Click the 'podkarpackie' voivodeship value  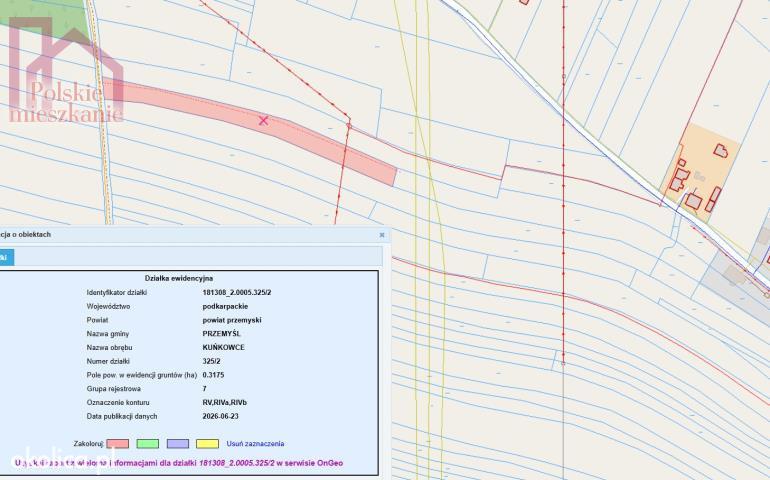point(225,306)
